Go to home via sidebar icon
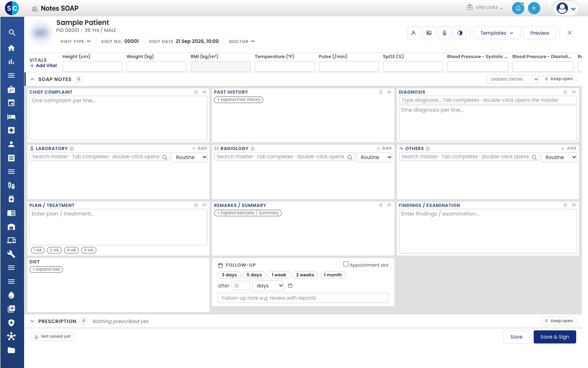588x368 pixels. click(11, 48)
